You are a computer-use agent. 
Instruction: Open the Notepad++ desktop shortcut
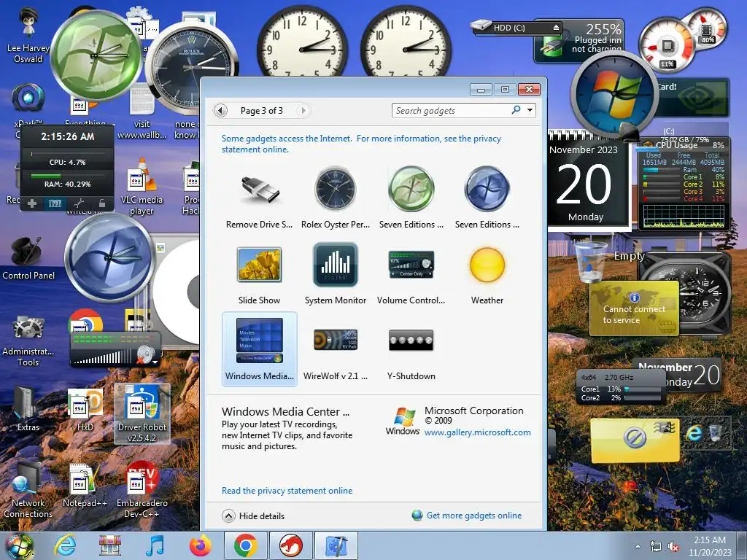(85, 486)
